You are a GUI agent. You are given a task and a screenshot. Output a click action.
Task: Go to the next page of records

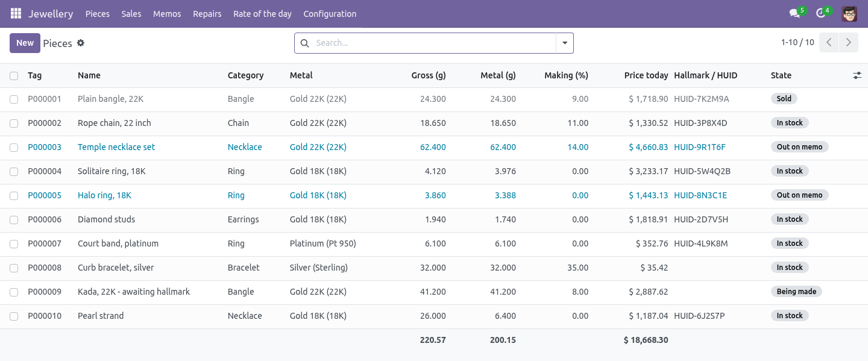[x=848, y=43]
